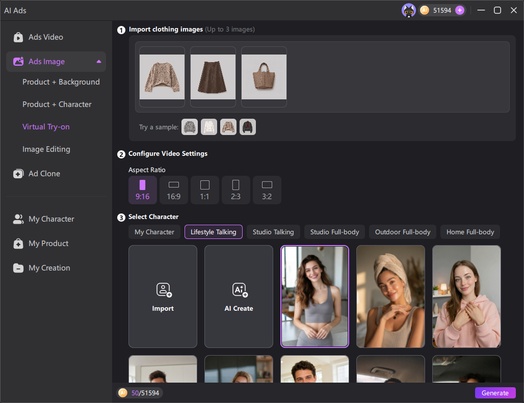The image size is (524, 403).
Task: Choose 1:1 aspect ratio
Action: [x=205, y=190]
